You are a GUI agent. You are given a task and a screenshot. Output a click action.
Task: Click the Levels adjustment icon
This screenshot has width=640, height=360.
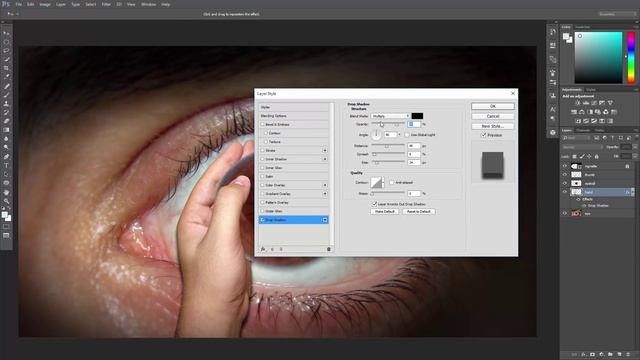coord(586,103)
